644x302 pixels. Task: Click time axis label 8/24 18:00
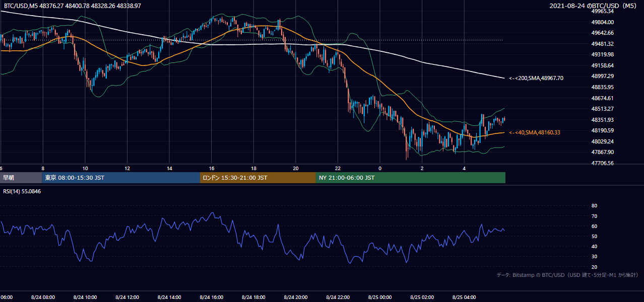click(253, 297)
